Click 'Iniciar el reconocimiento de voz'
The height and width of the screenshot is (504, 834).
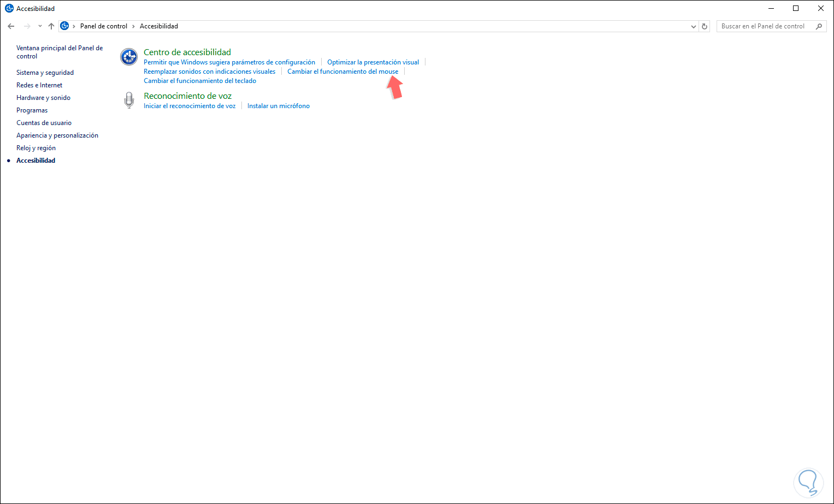coord(190,106)
